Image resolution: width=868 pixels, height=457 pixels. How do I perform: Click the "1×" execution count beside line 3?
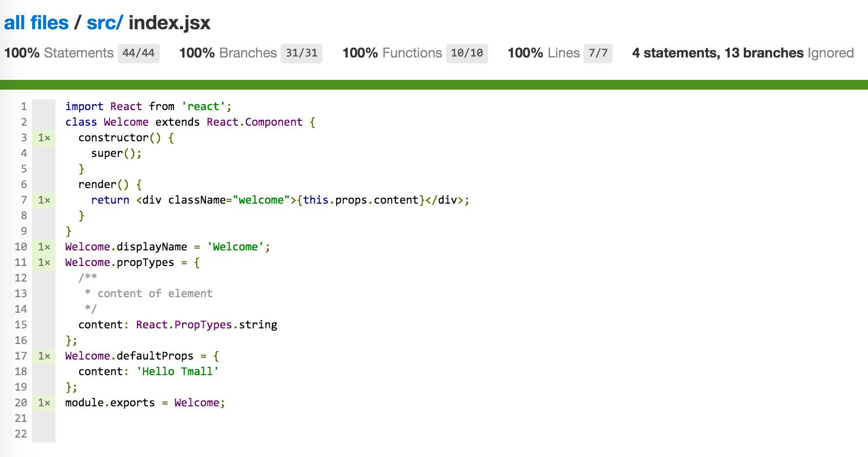coord(43,138)
